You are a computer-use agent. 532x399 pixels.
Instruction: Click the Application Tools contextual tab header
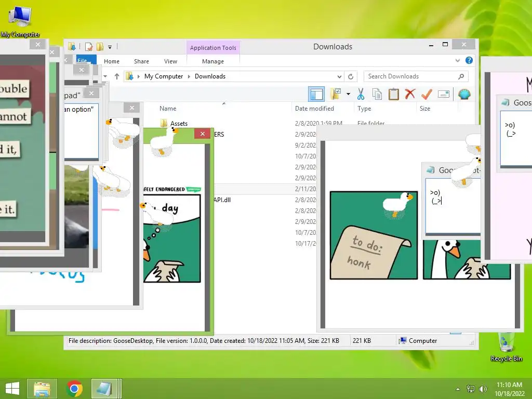coord(213,48)
